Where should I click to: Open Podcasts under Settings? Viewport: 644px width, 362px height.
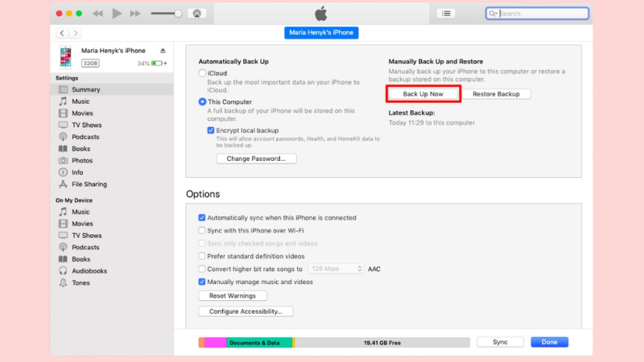[x=112, y=137]
